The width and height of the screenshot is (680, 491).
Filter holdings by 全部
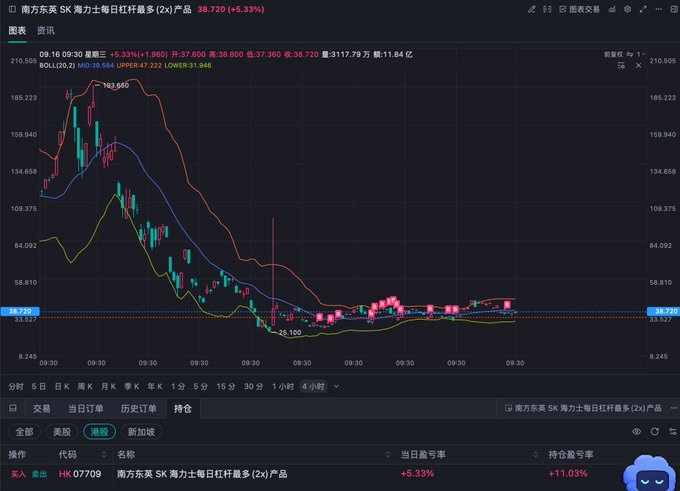pyautogui.click(x=24, y=432)
